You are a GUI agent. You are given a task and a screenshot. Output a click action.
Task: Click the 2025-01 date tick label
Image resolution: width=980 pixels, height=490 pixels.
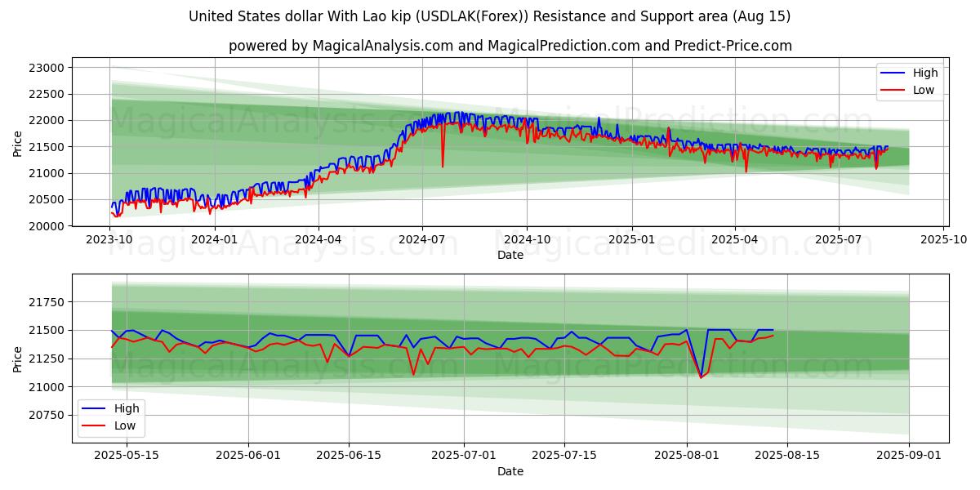(631, 241)
